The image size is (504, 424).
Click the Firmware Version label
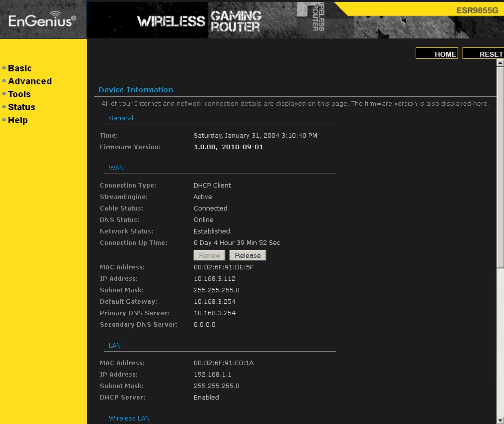click(x=130, y=147)
